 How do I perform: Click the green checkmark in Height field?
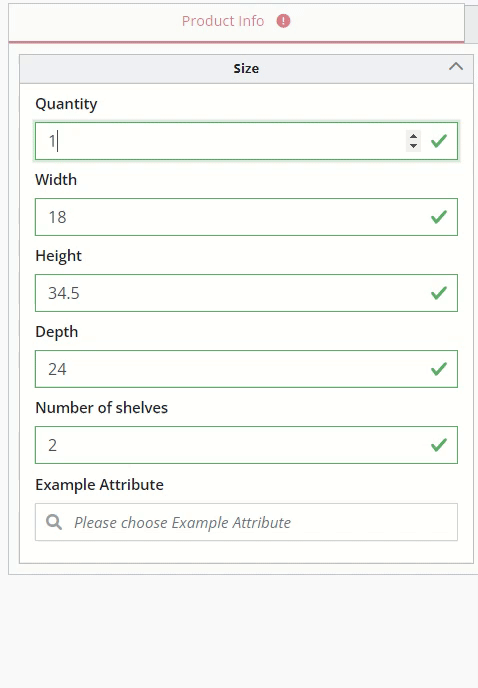pyautogui.click(x=438, y=293)
